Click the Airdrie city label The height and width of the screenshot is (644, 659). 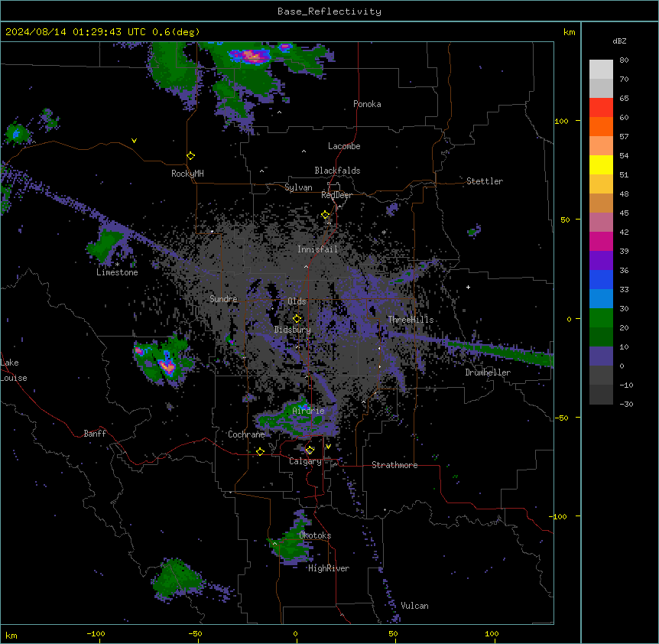[309, 411]
